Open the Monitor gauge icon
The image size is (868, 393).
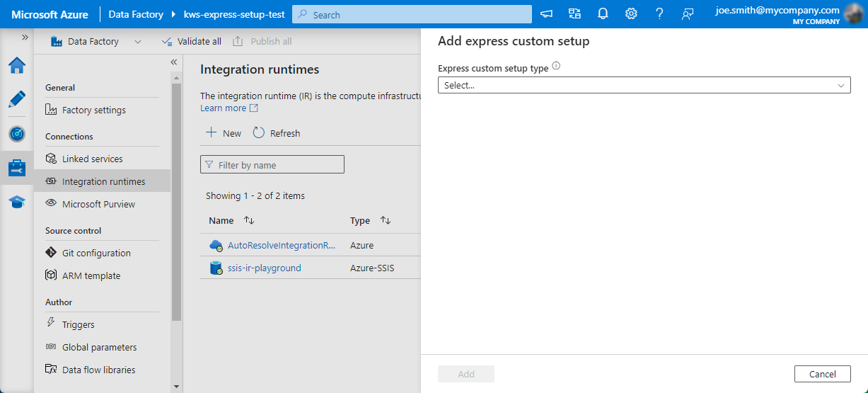tap(17, 134)
